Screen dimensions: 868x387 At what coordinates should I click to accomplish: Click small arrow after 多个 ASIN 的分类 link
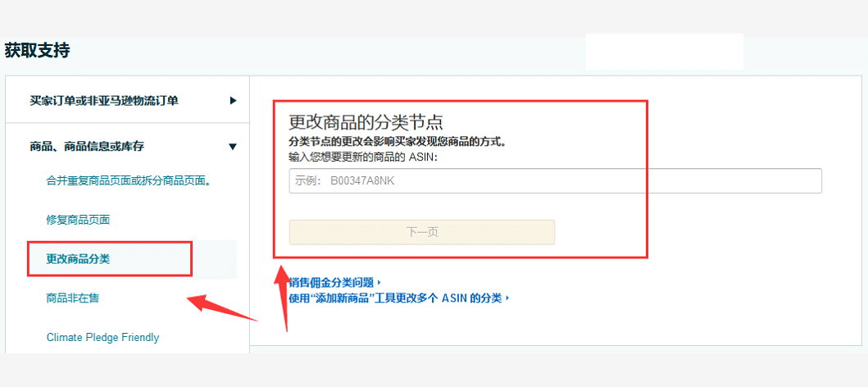coord(507,298)
